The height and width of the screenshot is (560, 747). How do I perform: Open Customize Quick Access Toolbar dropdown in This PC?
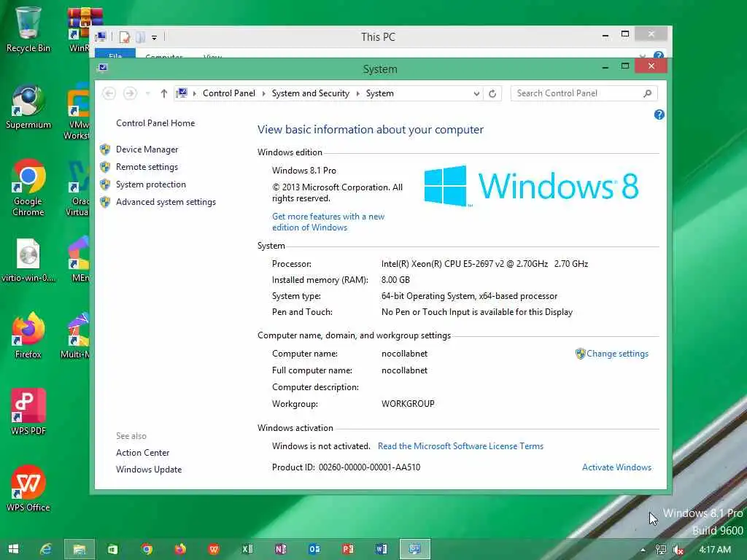pyautogui.click(x=155, y=37)
